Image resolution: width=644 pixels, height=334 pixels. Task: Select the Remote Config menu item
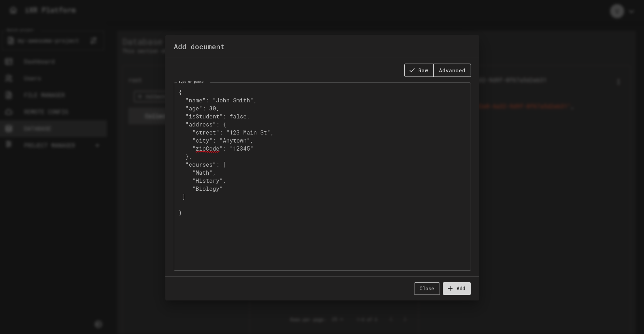point(46,112)
